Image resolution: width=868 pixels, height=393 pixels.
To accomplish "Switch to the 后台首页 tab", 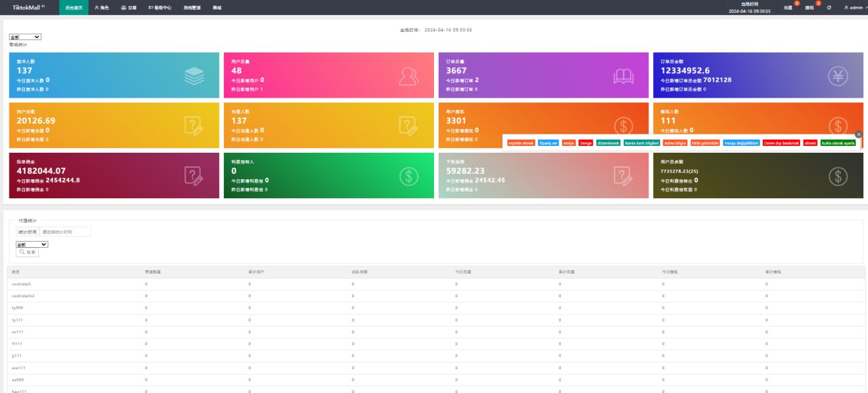I will (74, 7).
